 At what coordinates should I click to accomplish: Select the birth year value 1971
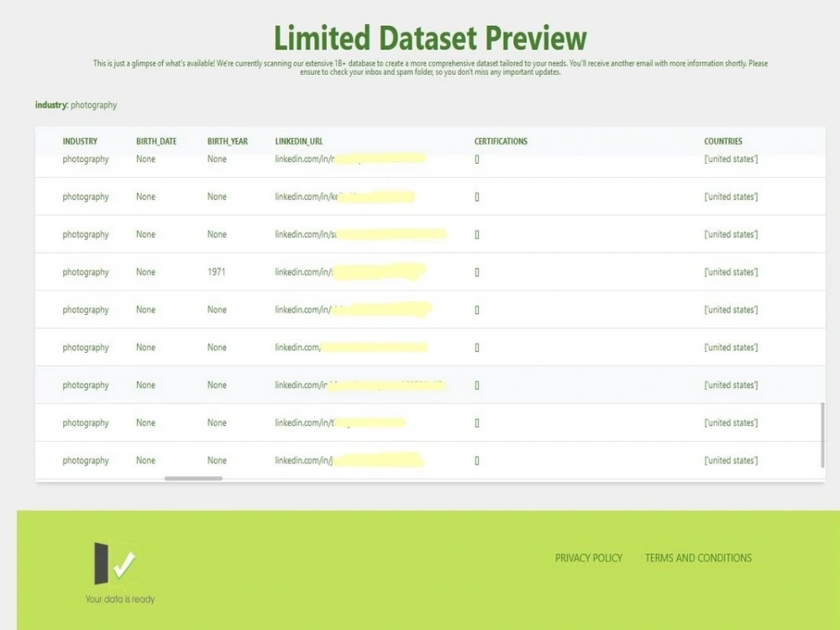pos(217,272)
